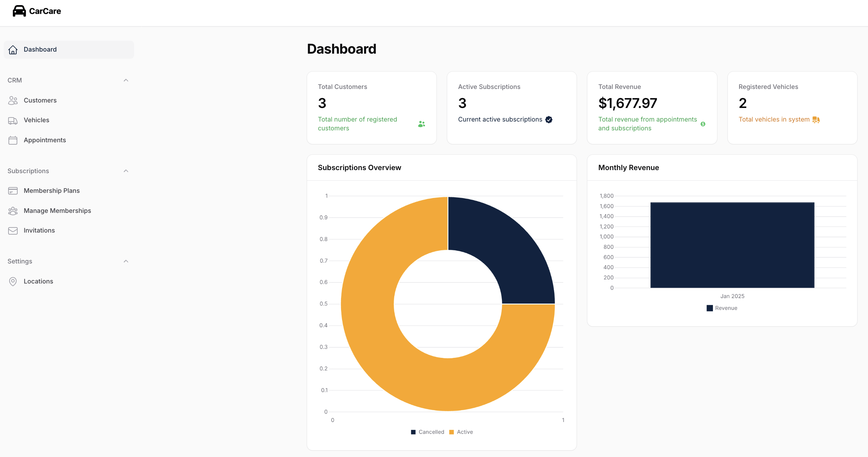This screenshot has width=868, height=457.
Task: Click the Registered Vehicles card title
Action: (x=768, y=87)
